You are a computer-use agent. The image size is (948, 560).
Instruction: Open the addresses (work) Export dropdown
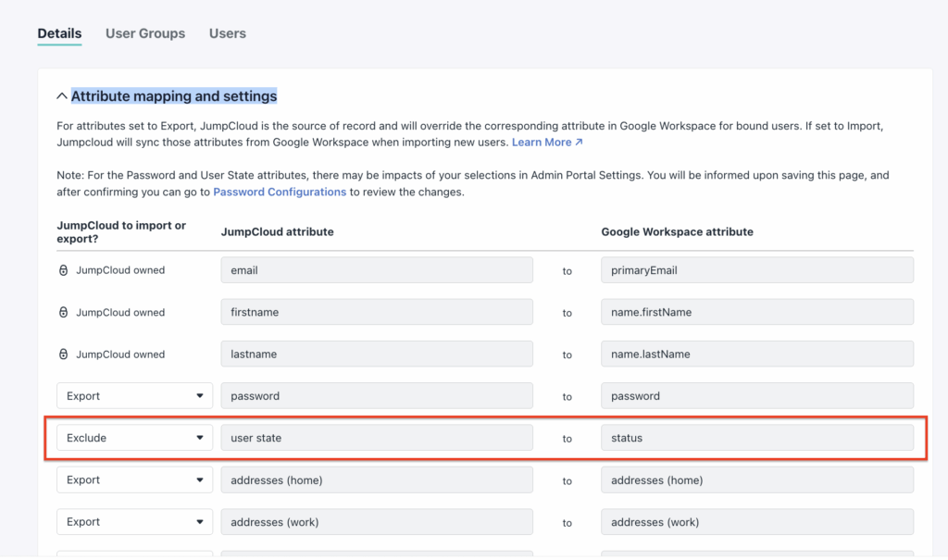pos(135,522)
